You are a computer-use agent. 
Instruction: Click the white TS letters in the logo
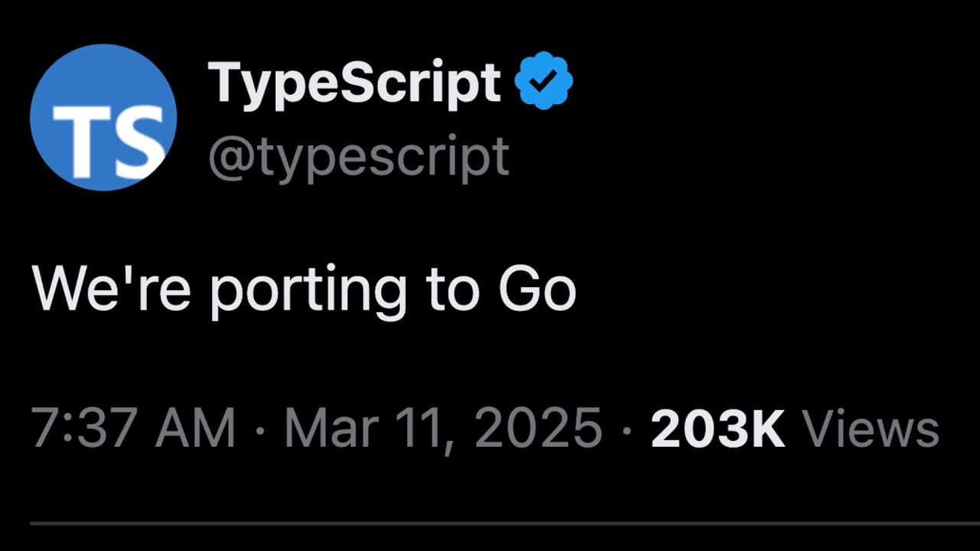point(107,141)
